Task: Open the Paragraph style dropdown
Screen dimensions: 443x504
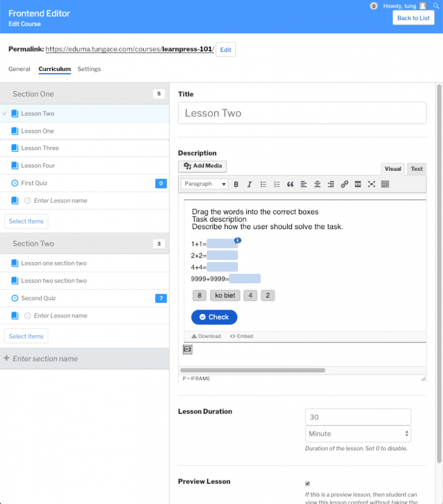Action: pyautogui.click(x=204, y=184)
